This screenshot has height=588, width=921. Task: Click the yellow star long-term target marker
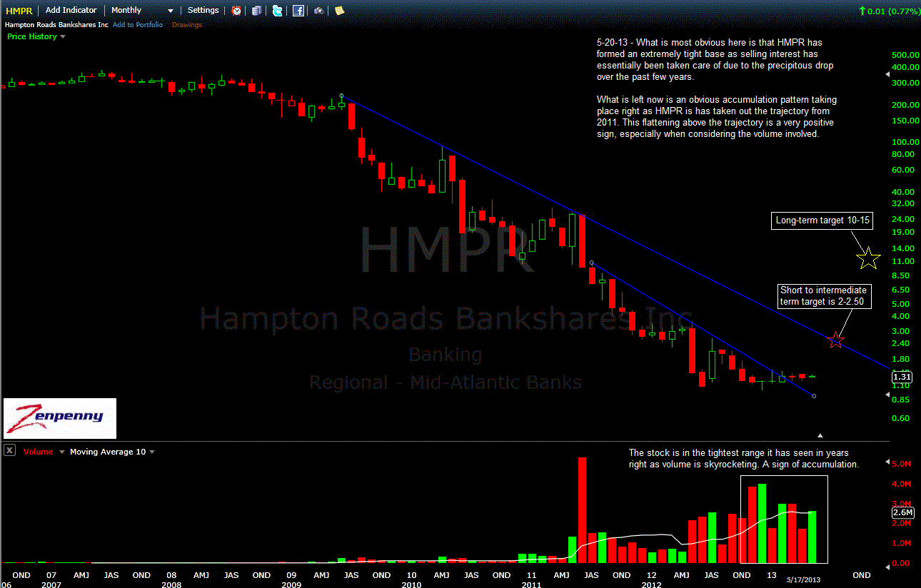(x=868, y=258)
